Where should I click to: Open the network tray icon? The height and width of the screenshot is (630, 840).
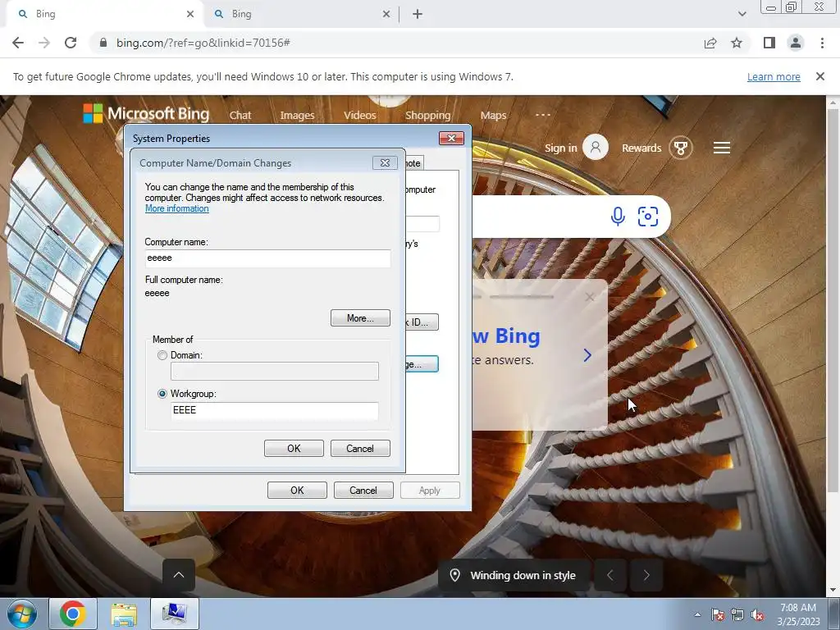(x=737, y=614)
